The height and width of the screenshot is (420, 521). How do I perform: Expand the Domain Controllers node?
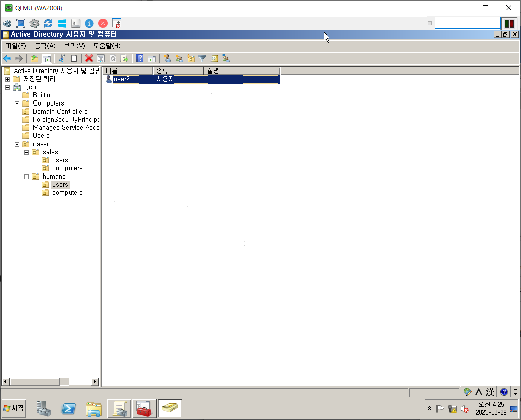pos(17,112)
